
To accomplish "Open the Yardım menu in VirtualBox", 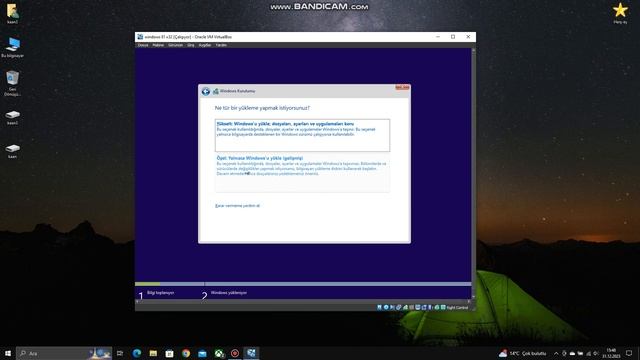I will point(221,45).
